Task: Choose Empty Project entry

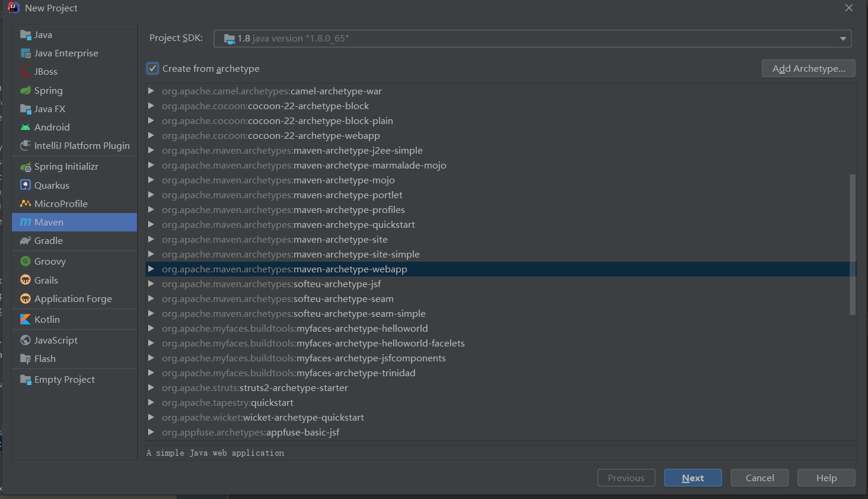Action: (75, 380)
